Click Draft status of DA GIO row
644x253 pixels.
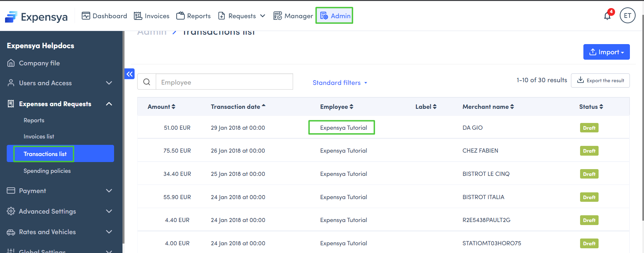pos(589,128)
